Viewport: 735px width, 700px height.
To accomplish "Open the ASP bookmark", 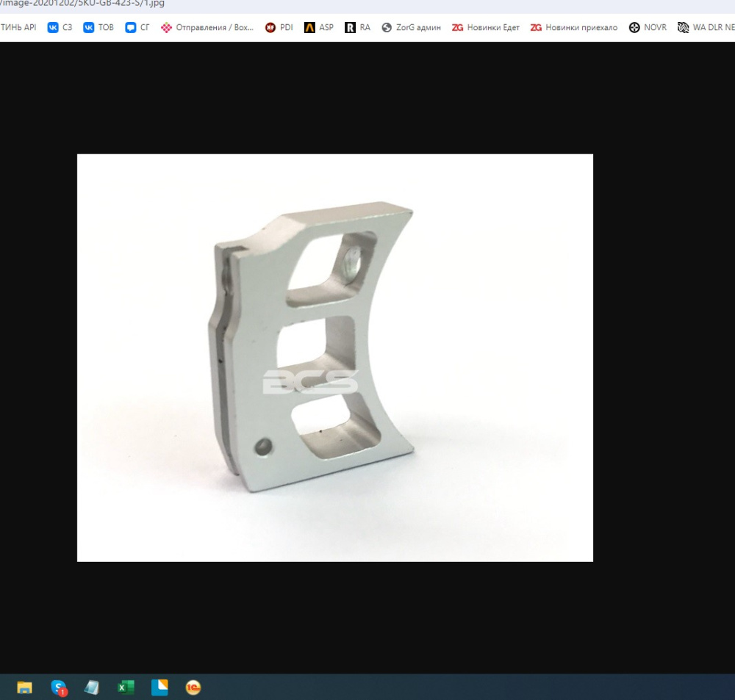I will coord(319,28).
